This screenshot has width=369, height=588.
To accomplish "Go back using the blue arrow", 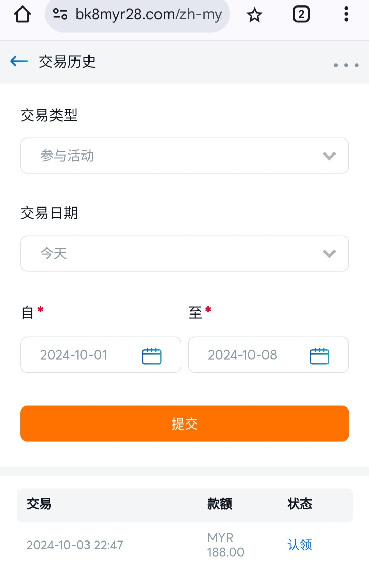I will (x=19, y=62).
